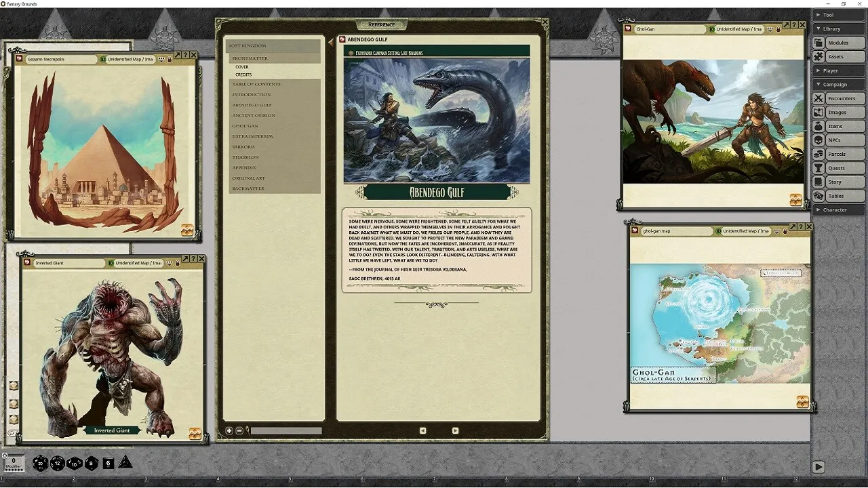Image resolution: width=868 pixels, height=488 pixels.
Task: Open the Credits page link
Action: tap(243, 75)
